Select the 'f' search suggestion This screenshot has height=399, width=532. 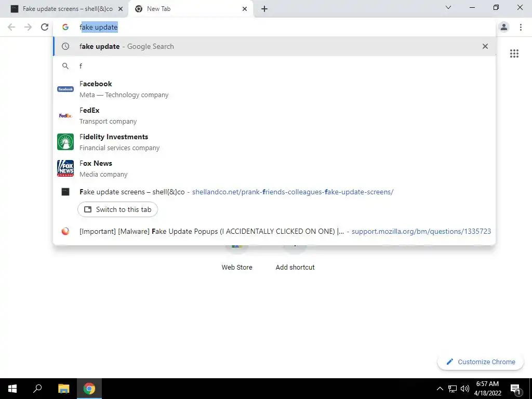[274, 66]
